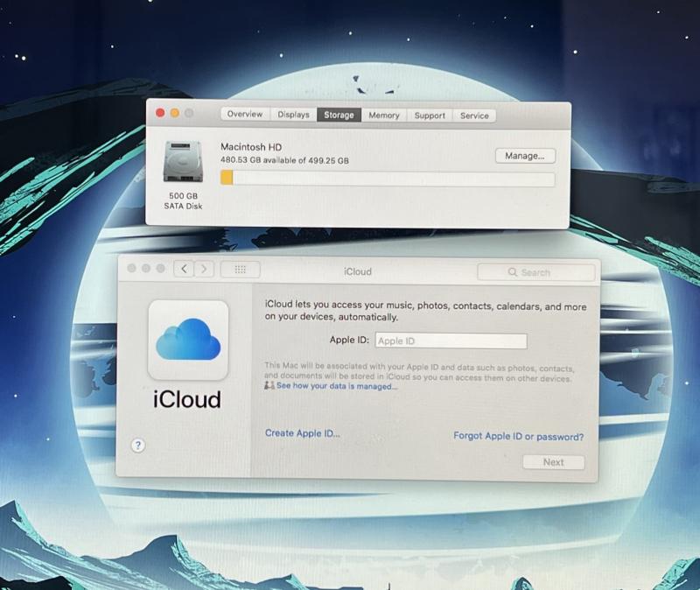The width and height of the screenshot is (700, 590).
Task: Click the Next button
Action: point(554,462)
